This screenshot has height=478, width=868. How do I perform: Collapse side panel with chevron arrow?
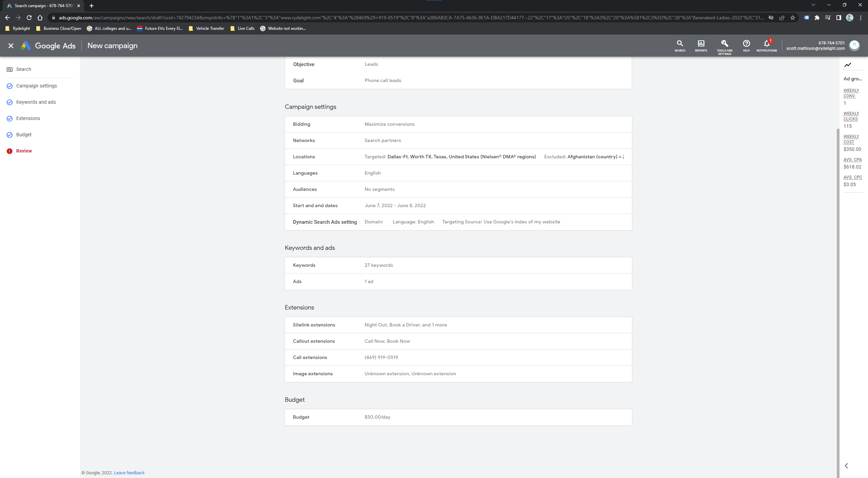click(x=846, y=465)
